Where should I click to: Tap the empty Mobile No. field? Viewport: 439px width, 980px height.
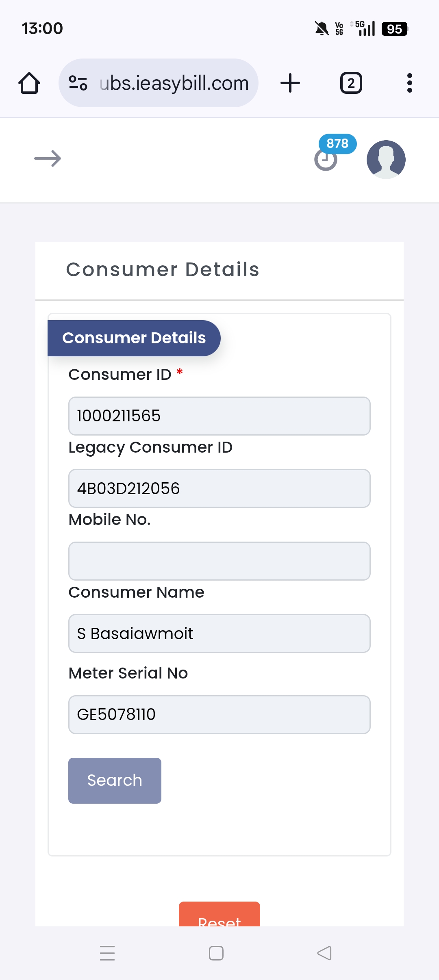coord(219,561)
